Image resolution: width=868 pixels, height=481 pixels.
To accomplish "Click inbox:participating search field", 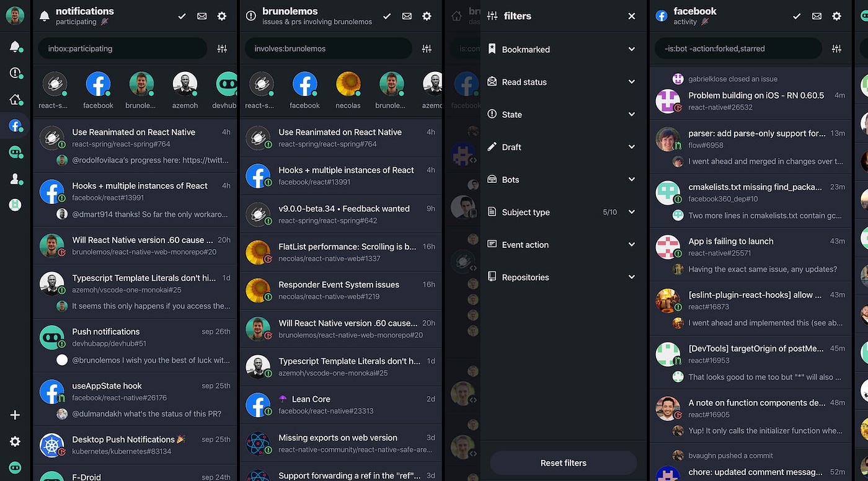I will coord(123,48).
